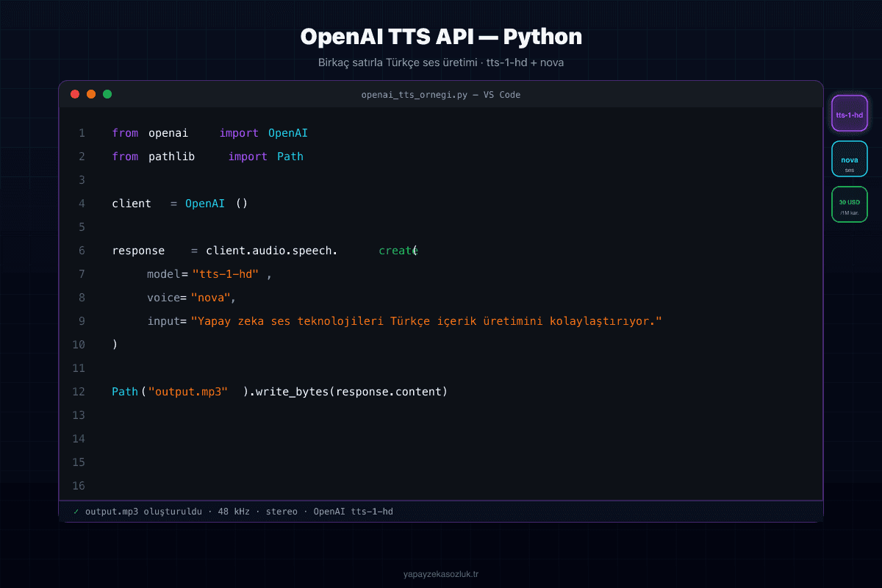
Task: Click the checkmark icon in the status bar
Action: [76, 511]
